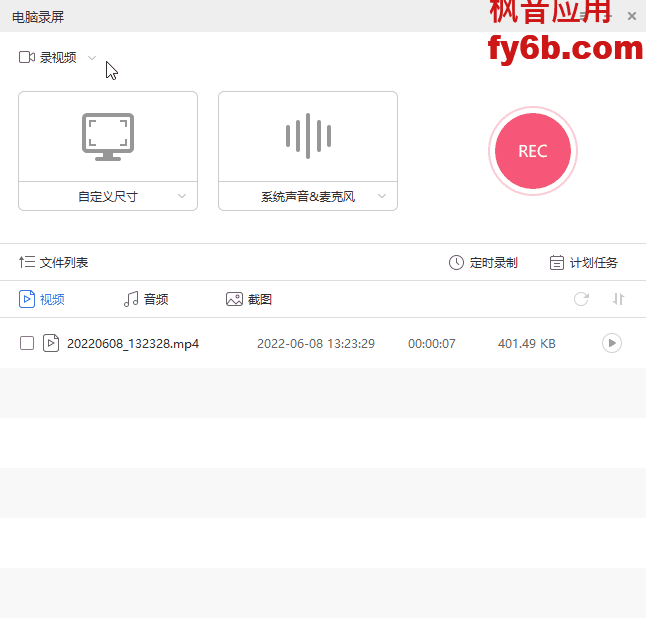Click the camcorder icon beside 录视频
Screen dimensions: 646x637
27,57
